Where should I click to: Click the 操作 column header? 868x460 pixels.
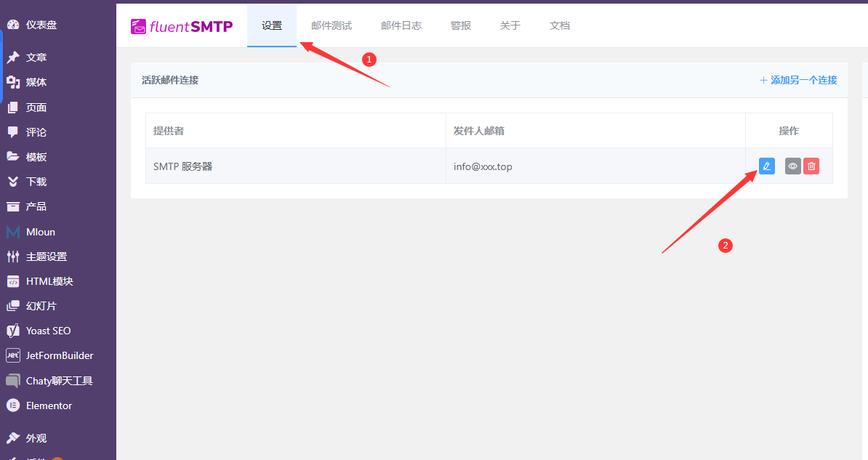(789, 131)
